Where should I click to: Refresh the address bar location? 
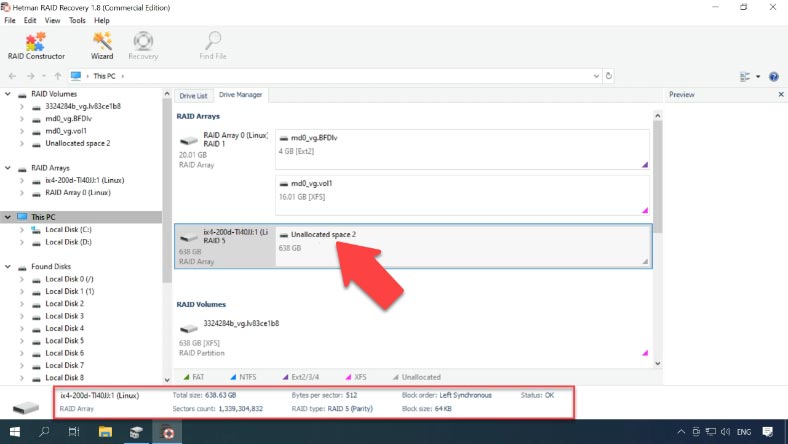(x=609, y=76)
